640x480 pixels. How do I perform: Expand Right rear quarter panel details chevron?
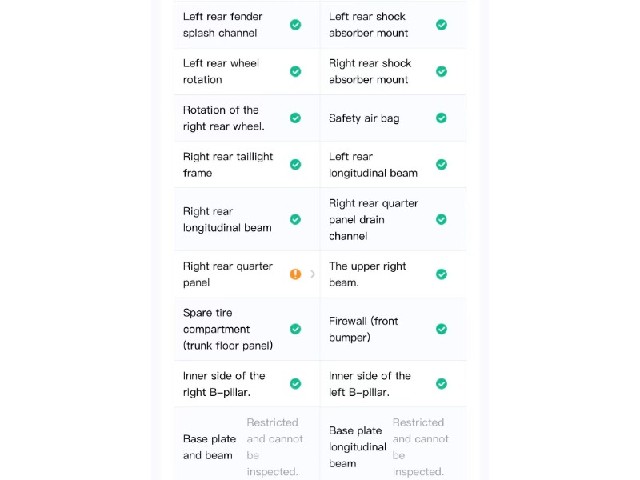coord(312,274)
